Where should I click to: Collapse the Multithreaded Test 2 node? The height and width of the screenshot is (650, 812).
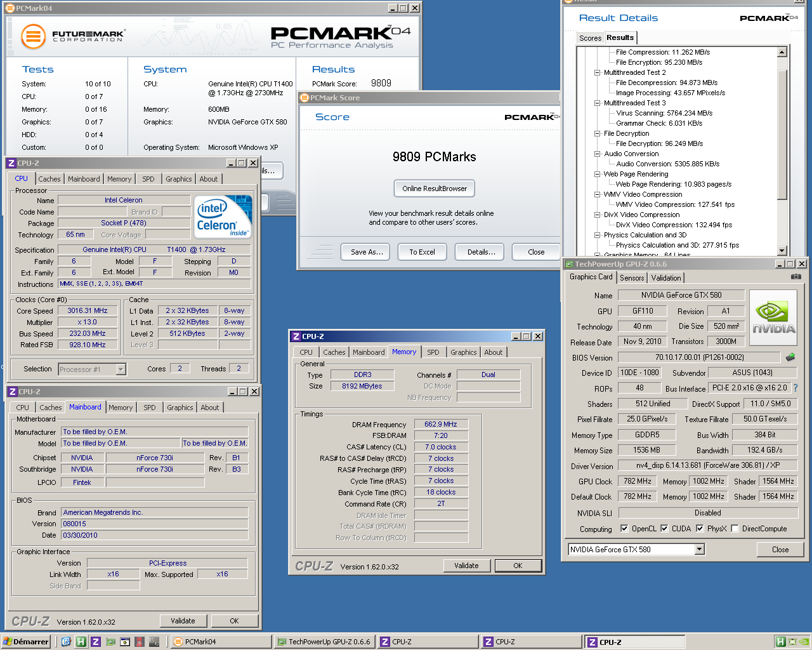point(597,72)
